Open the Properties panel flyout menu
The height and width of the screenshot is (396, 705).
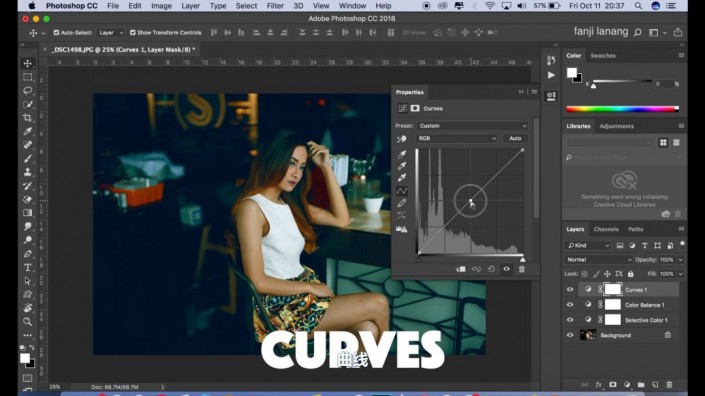[x=534, y=92]
